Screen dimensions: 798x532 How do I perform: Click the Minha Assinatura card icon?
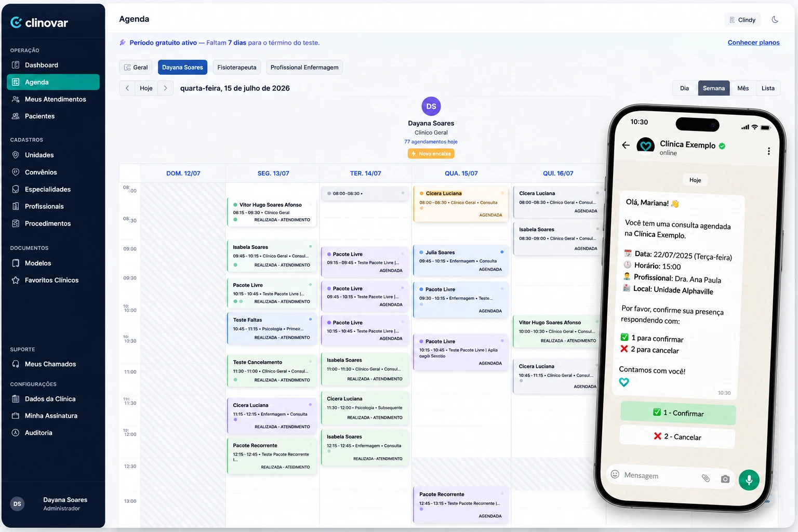click(x=16, y=416)
